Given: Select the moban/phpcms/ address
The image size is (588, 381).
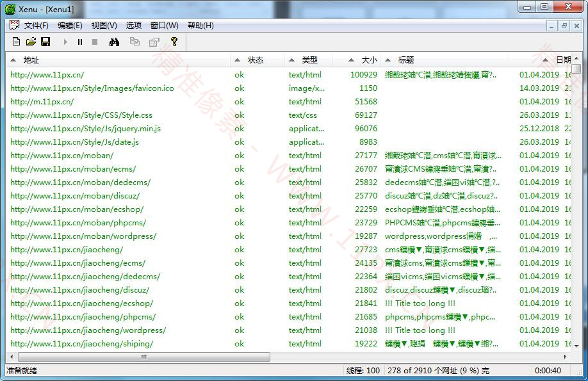Looking at the screenshot, I should [78, 223].
